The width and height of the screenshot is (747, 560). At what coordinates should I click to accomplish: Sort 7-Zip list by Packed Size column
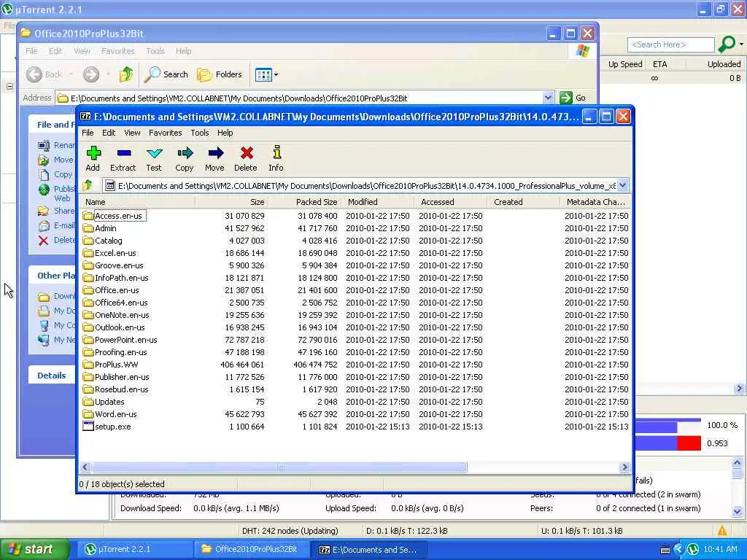coord(304,202)
